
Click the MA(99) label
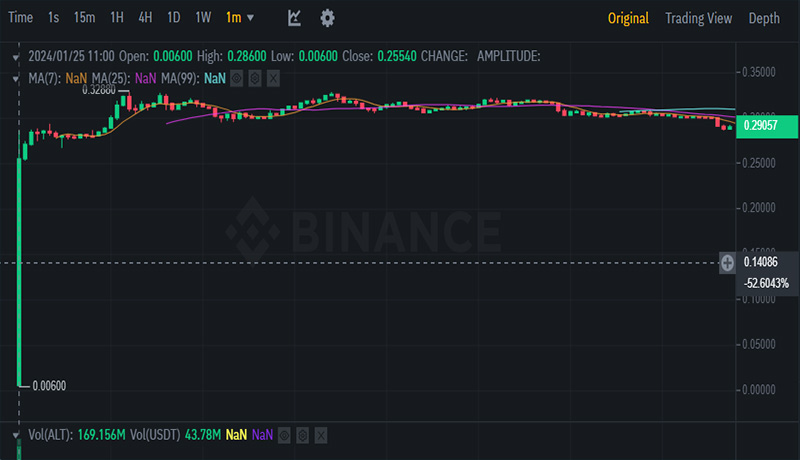pos(181,79)
